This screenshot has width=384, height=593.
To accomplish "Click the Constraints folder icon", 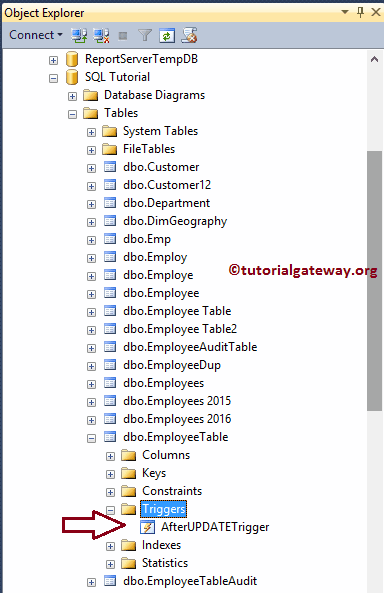I will (x=129, y=491).
